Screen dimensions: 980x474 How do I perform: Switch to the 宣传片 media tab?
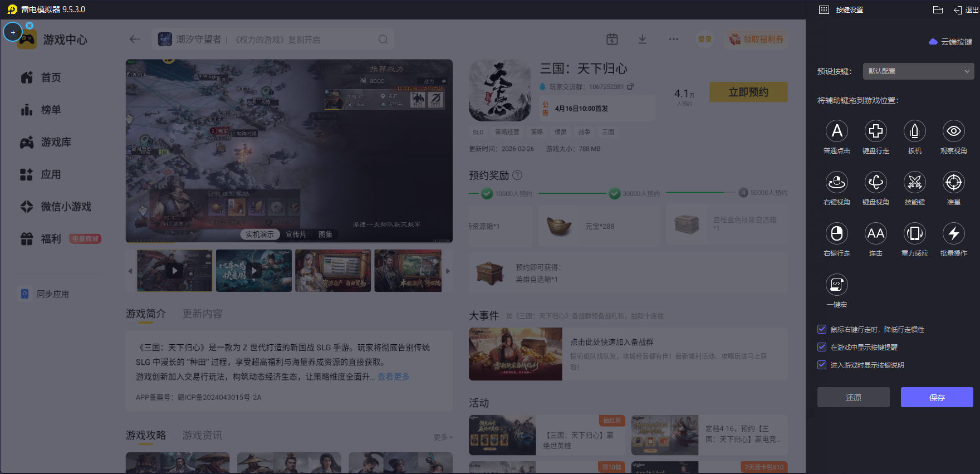click(296, 234)
